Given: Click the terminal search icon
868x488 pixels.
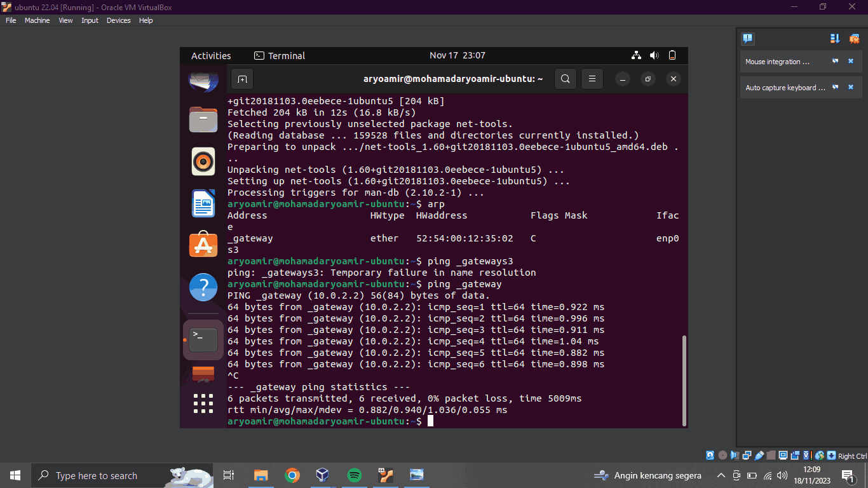Looking at the screenshot, I should pos(566,79).
